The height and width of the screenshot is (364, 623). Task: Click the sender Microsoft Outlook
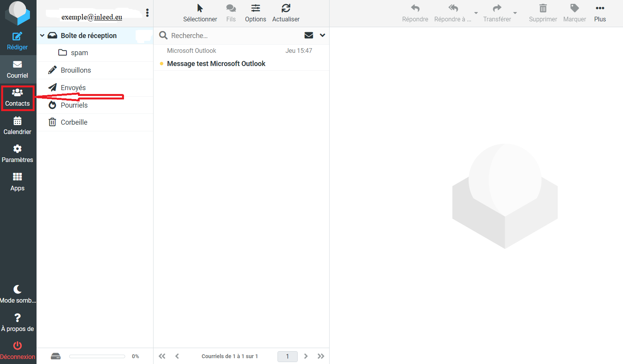point(192,51)
